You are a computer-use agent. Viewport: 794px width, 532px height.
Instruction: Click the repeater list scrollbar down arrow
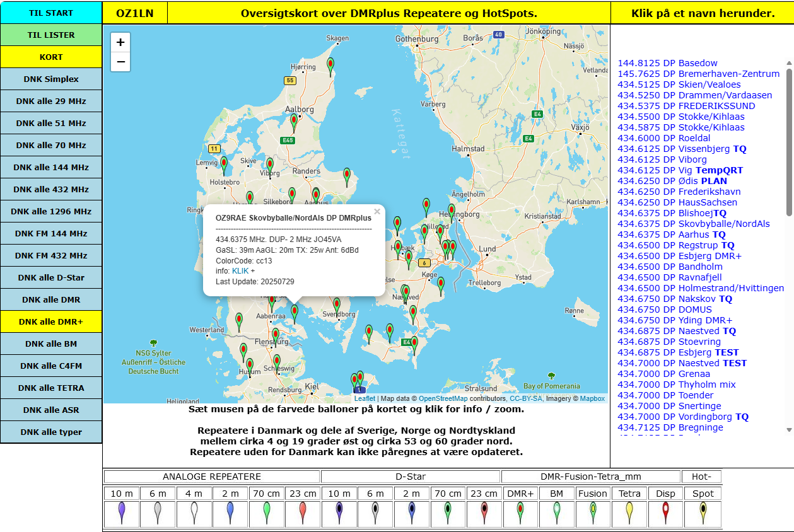coord(788,430)
